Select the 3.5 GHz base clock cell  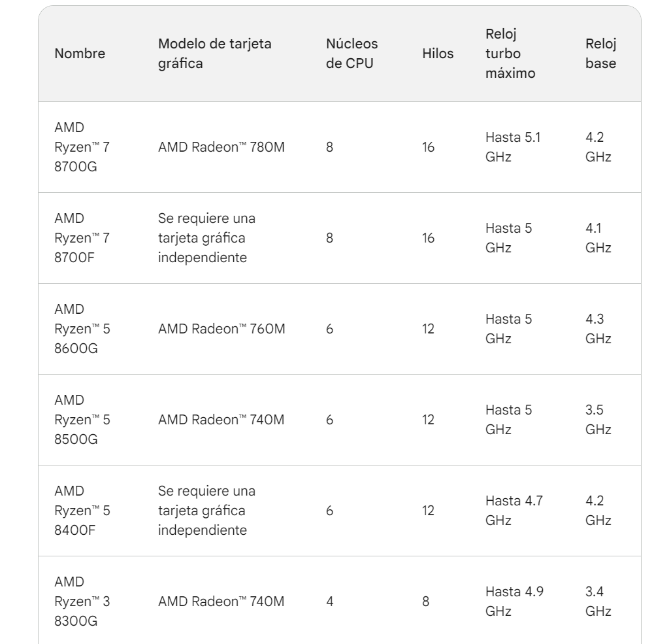click(598, 420)
